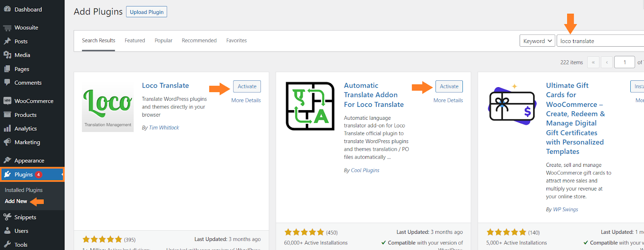Image resolution: width=644 pixels, height=250 pixels.
Task: Click the Marketing megaphone icon
Action: [7, 142]
